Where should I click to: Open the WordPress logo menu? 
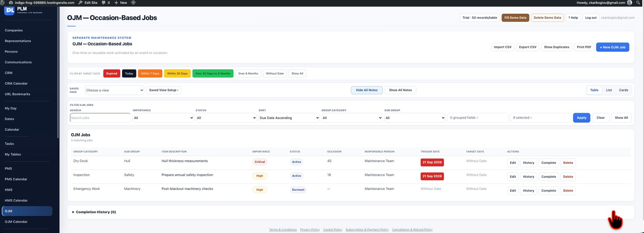2,2
